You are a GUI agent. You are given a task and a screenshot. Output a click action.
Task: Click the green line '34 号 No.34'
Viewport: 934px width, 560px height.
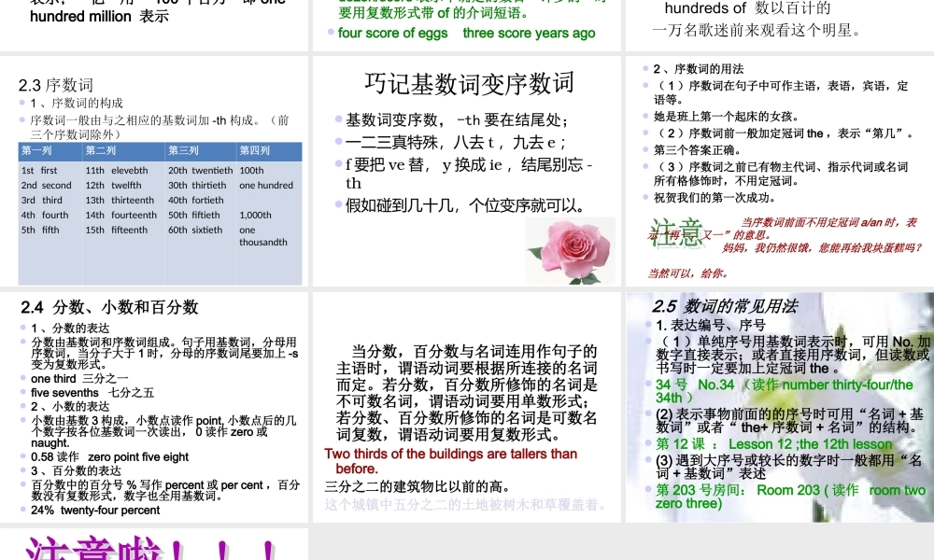(784, 391)
